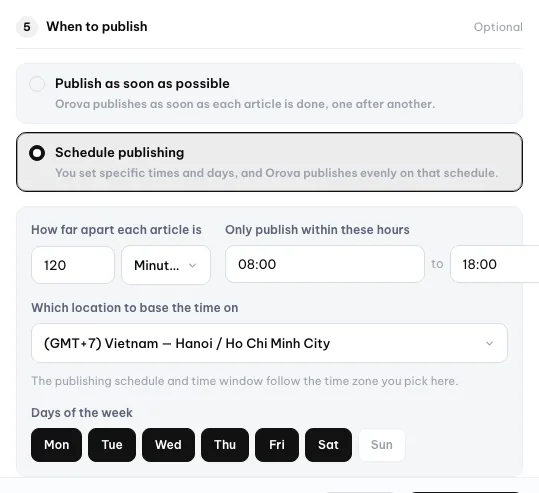
Task: Select the Schedule publishing radio option
Action: 37,153
